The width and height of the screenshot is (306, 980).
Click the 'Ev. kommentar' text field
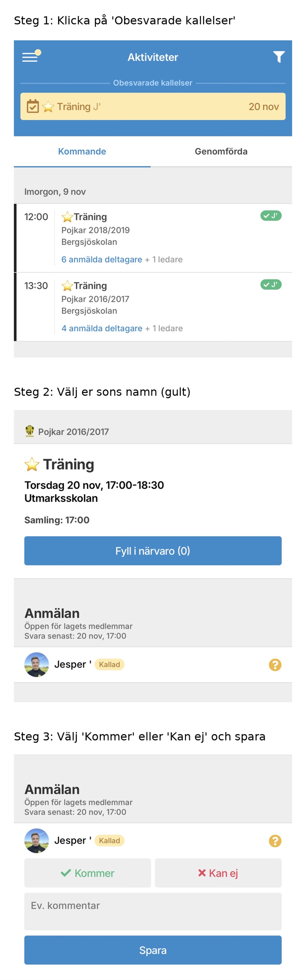pyautogui.click(x=153, y=911)
